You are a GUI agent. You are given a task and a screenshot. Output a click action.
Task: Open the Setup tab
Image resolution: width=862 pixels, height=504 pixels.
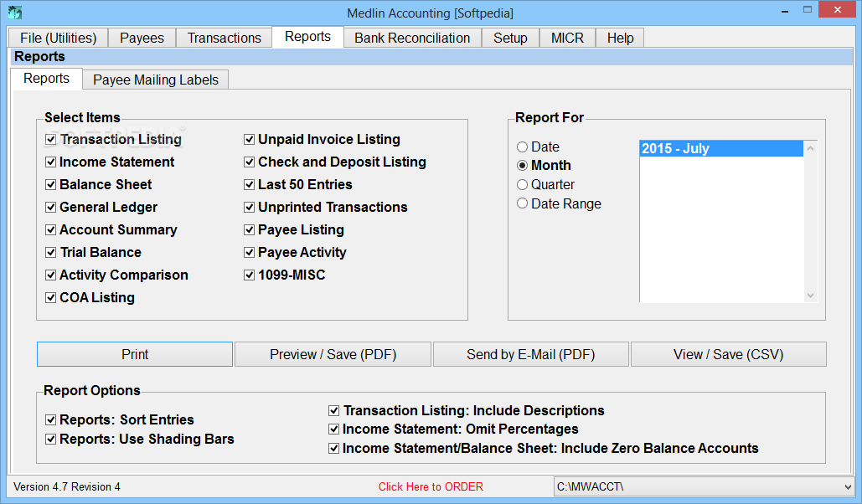(x=510, y=38)
